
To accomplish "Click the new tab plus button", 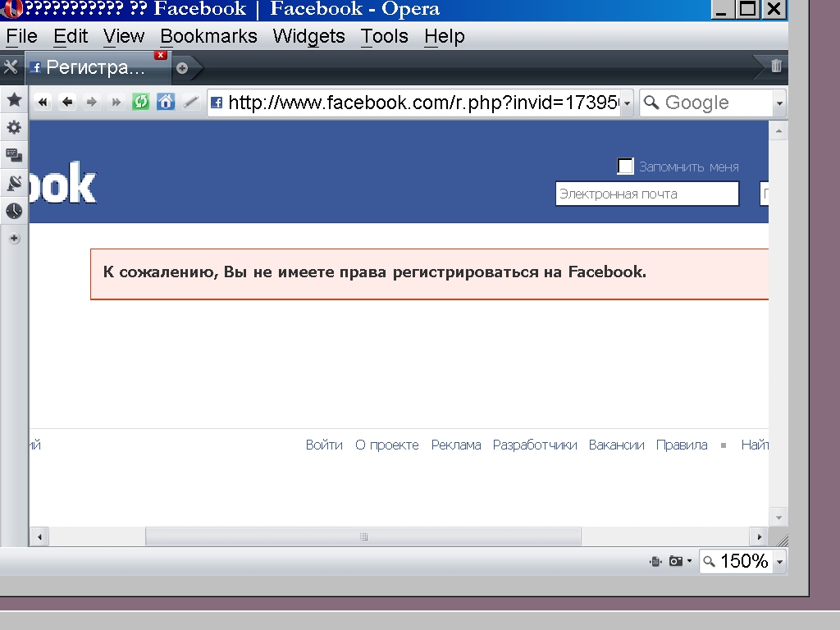I will (182, 68).
